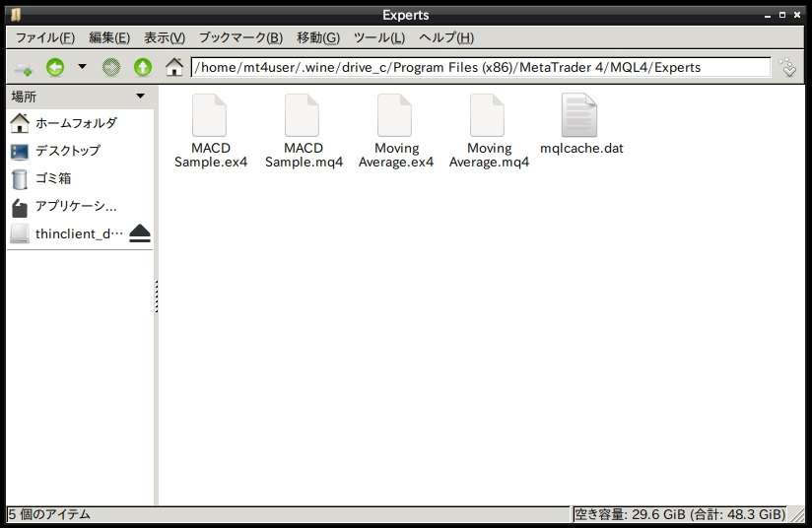Open the ツール(L) menu
This screenshot has height=528, width=812.
pyautogui.click(x=379, y=37)
